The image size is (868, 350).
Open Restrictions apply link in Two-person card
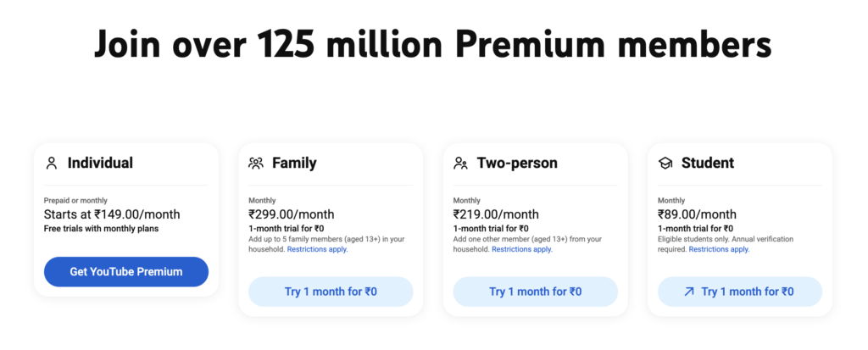point(521,249)
